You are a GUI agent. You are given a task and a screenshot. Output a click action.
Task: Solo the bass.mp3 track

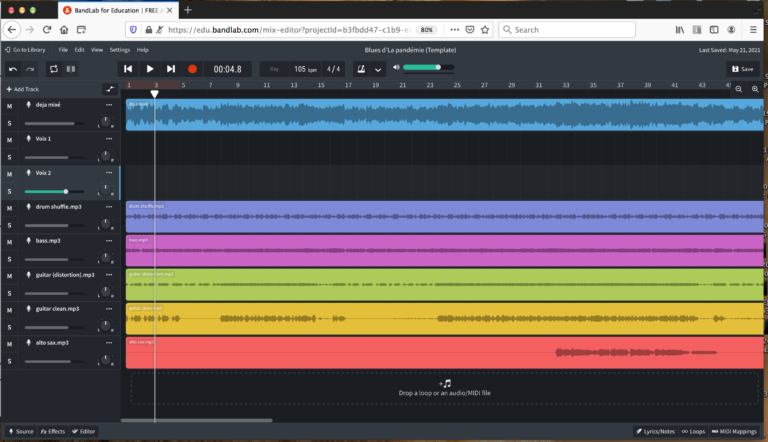tap(10, 259)
